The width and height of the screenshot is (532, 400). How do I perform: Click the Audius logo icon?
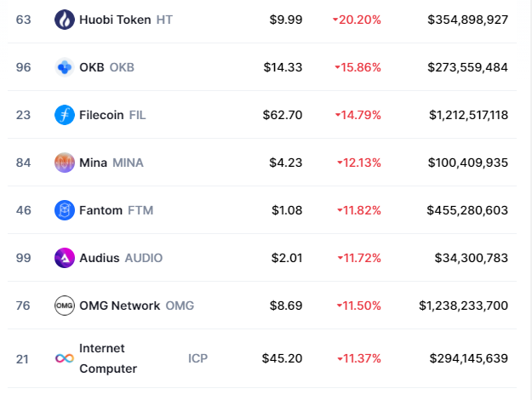pos(65,257)
